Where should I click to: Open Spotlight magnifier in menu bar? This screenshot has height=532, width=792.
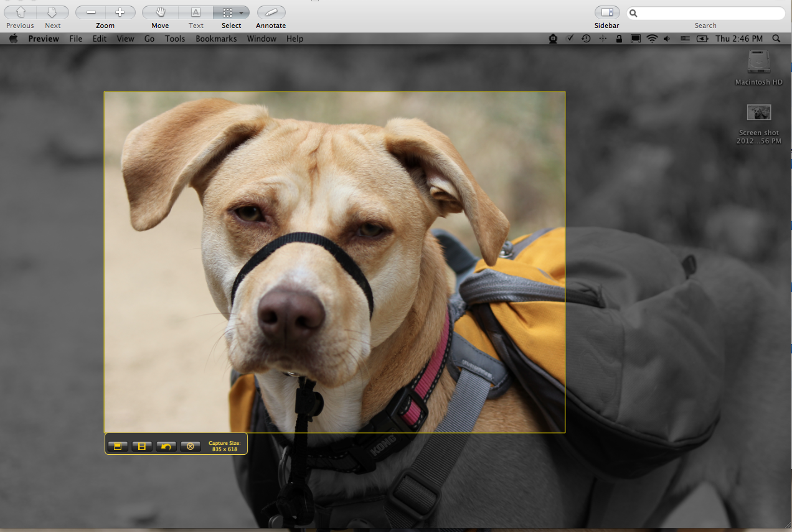click(x=776, y=39)
